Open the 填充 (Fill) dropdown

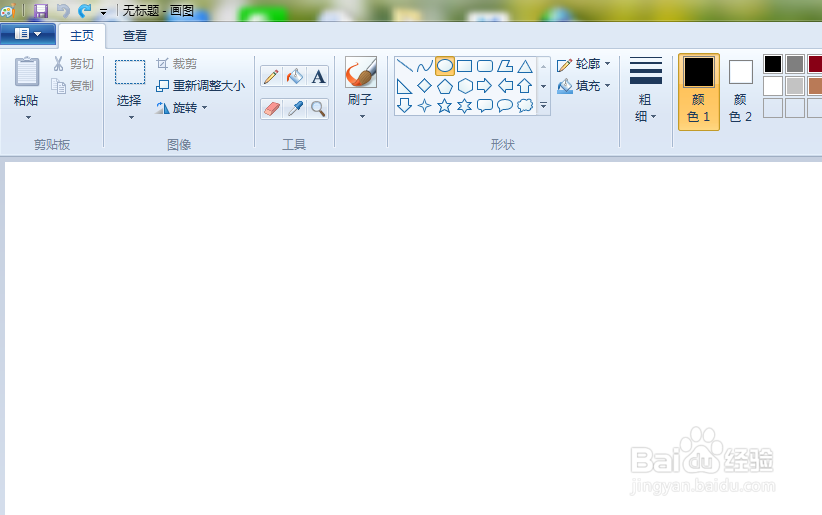click(x=584, y=85)
